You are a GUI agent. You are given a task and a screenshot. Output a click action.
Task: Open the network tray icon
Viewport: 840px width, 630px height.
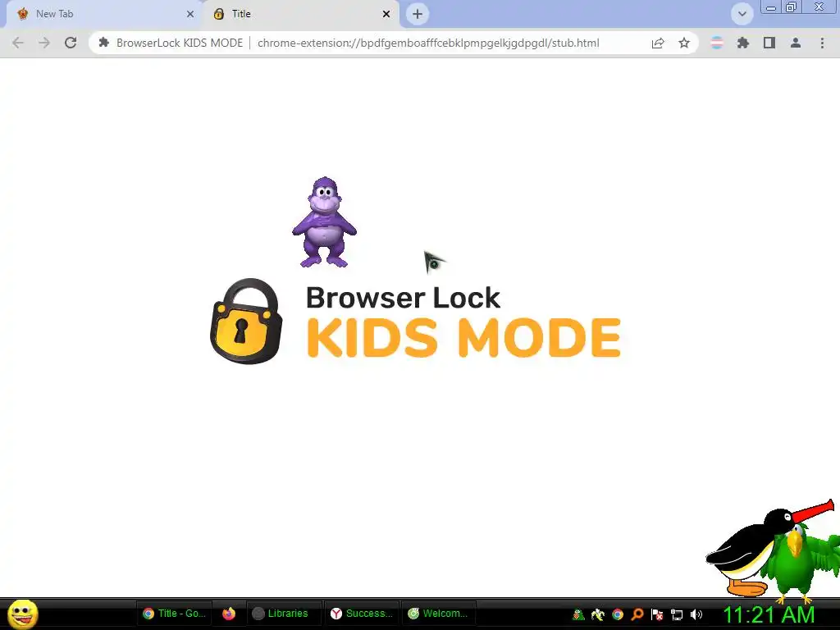pos(677,614)
